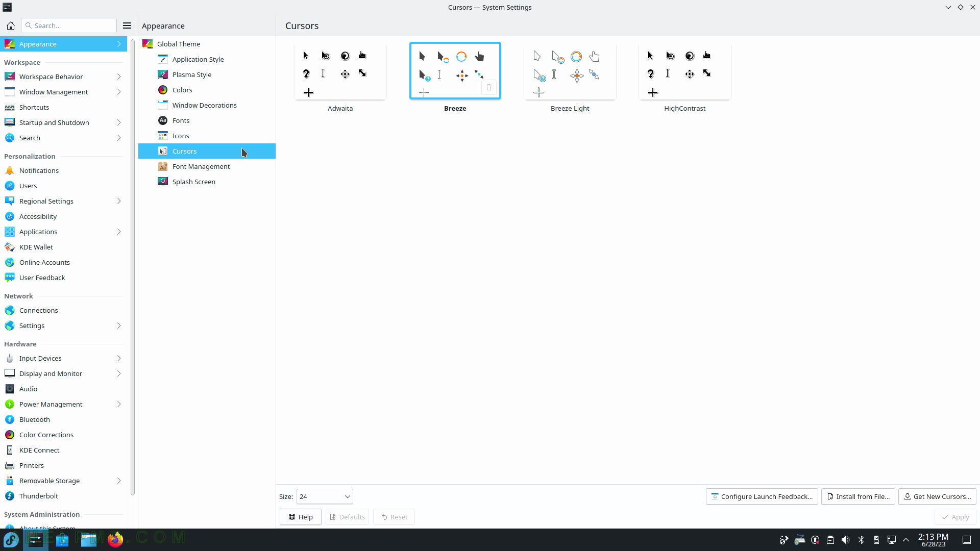Open Online Accounts settings

click(x=63, y=262)
